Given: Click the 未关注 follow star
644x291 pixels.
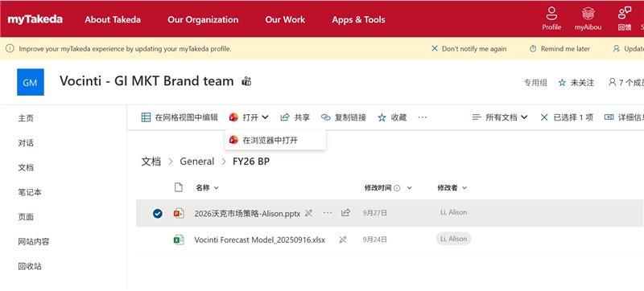Looking at the screenshot, I should pyautogui.click(x=562, y=83).
